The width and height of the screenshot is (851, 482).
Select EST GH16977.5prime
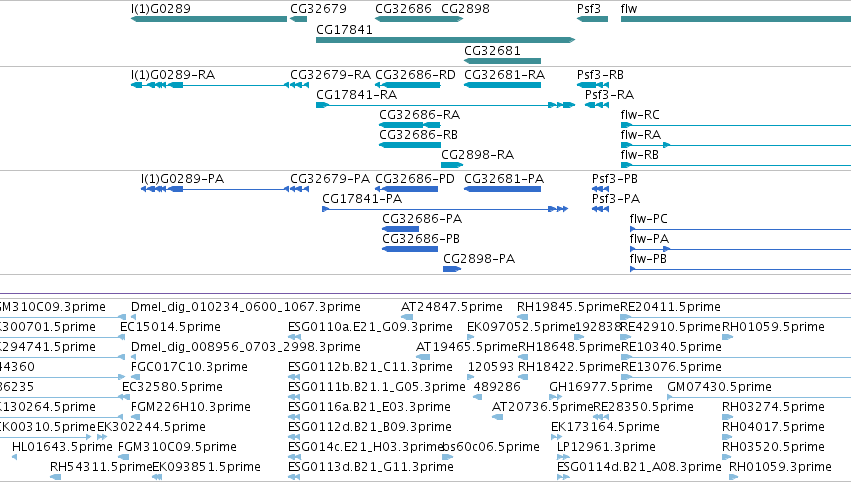pyautogui.click(x=601, y=387)
